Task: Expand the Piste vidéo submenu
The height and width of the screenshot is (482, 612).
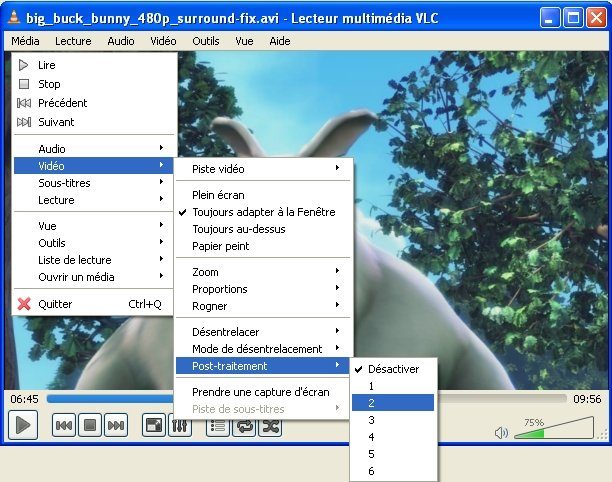Action: tap(264, 169)
